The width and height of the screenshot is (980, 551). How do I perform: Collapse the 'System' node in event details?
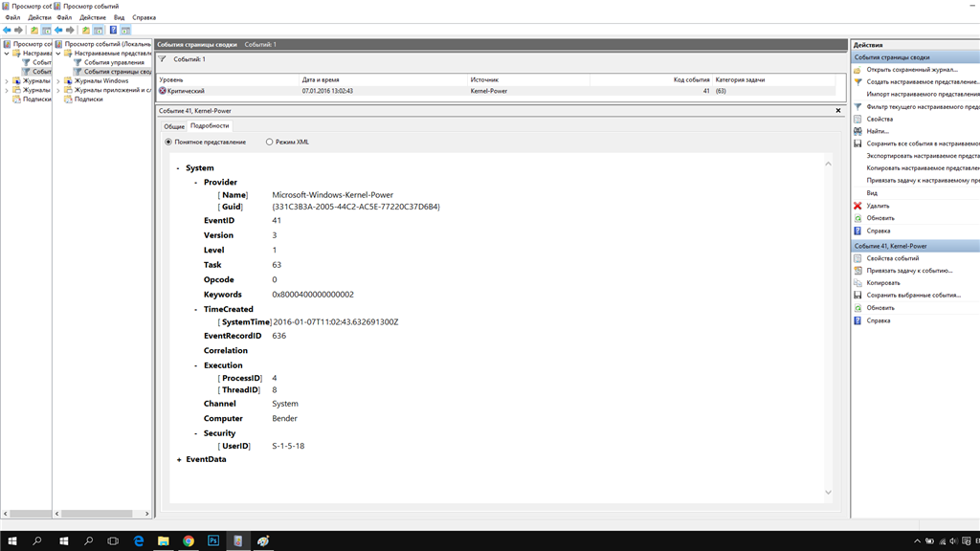pos(178,168)
